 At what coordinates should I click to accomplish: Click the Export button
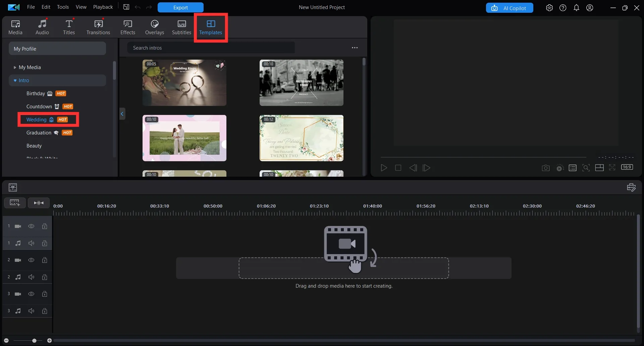click(180, 7)
